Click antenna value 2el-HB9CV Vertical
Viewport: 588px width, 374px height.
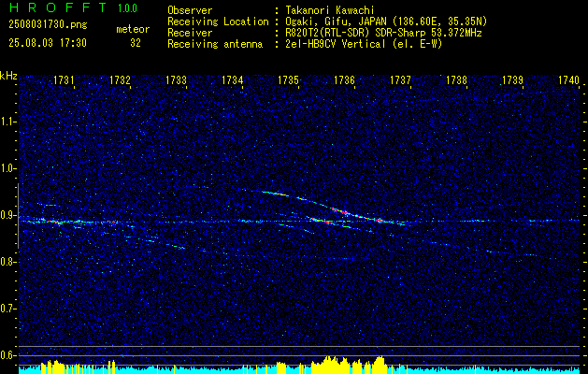[336, 44]
